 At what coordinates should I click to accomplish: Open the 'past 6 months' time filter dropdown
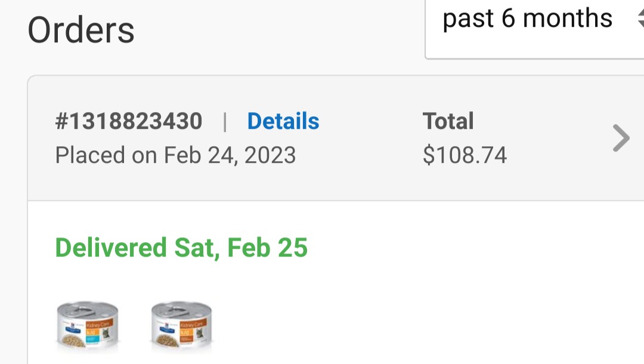click(x=534, y=29)
